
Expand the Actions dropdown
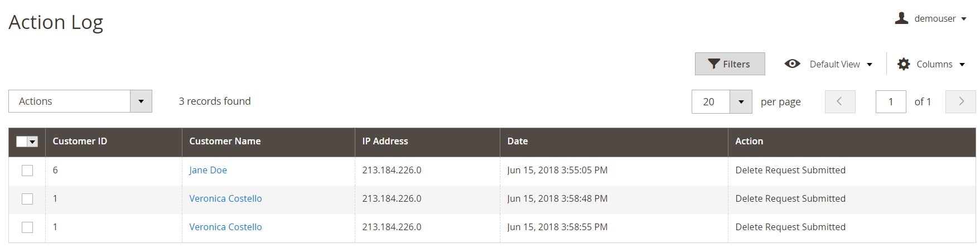point(80,101)
